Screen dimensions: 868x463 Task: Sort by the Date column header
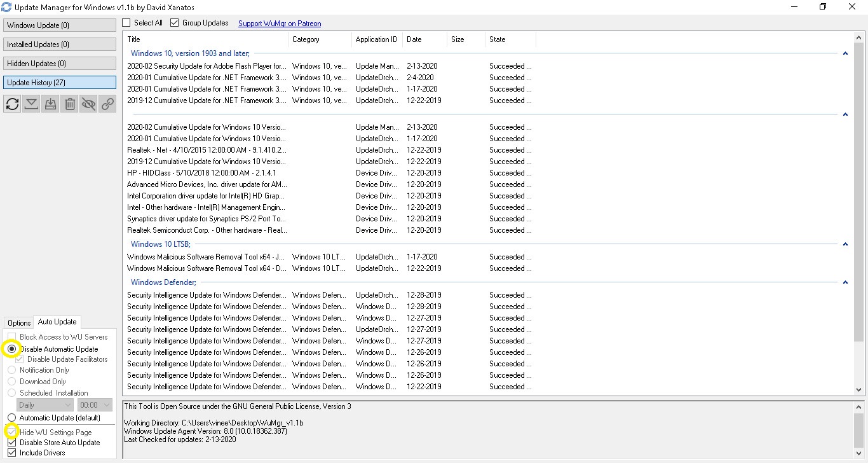(x=424, y=39)
